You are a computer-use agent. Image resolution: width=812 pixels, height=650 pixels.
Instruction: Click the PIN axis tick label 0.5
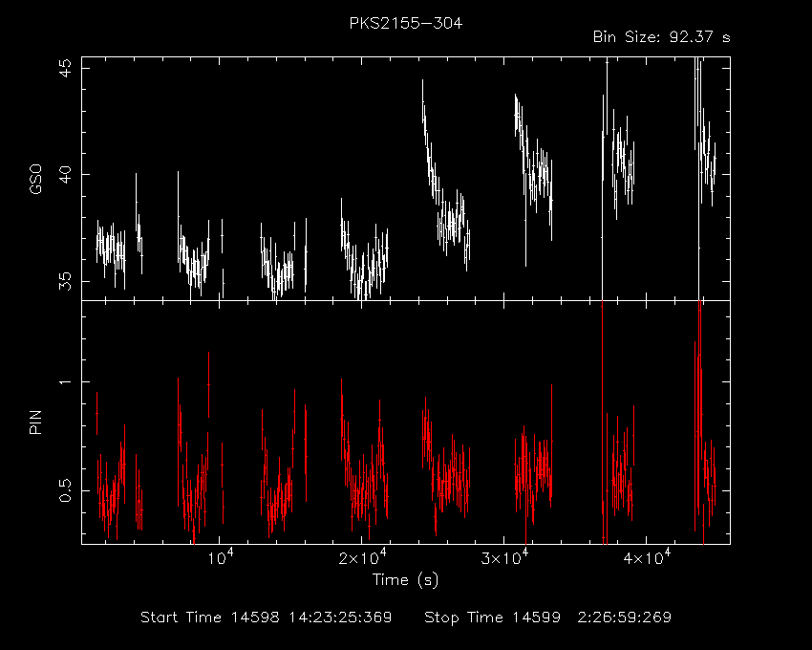click(66, 490)
